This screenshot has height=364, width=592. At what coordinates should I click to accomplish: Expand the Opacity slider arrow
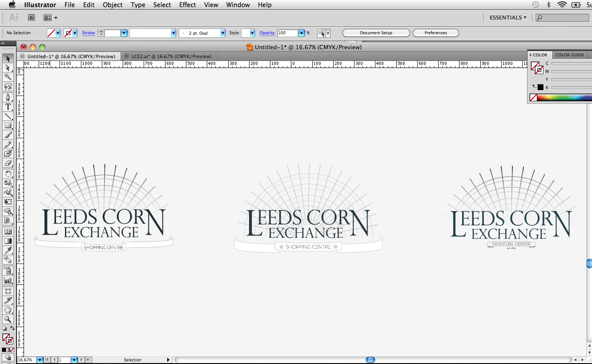coord(302,33)
